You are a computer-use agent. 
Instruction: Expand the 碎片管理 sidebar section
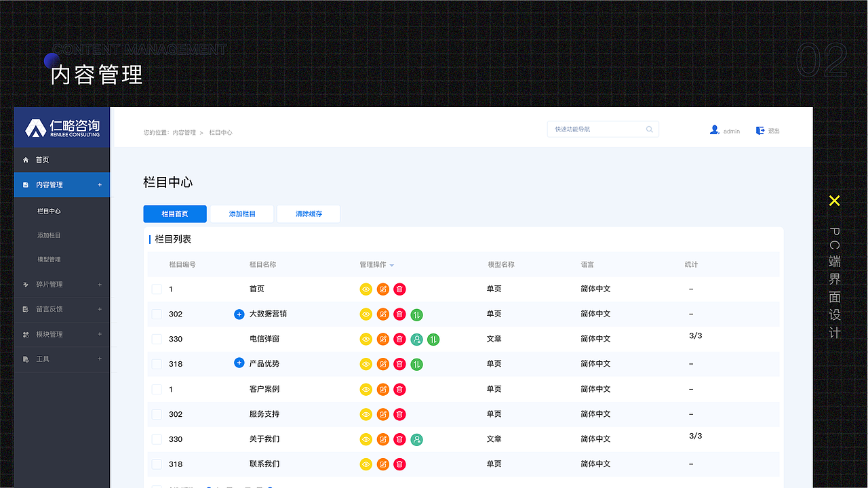coord(100,285)
